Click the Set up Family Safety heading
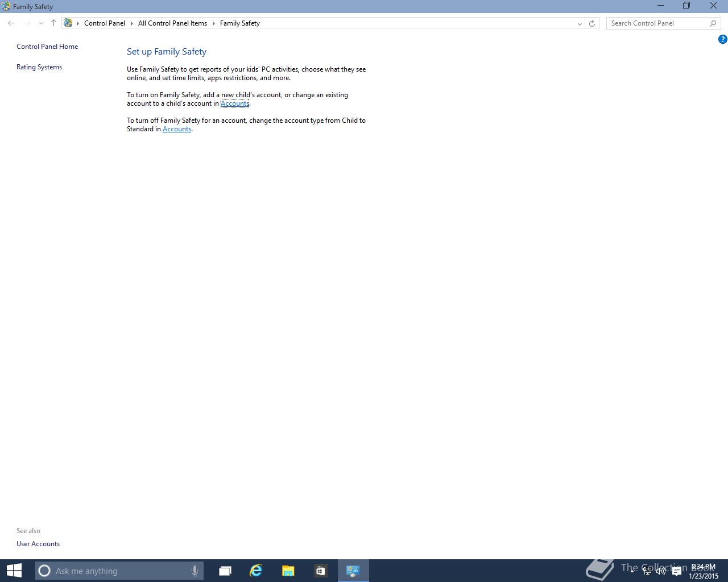728x582 pixels. [x=167, y=51]
